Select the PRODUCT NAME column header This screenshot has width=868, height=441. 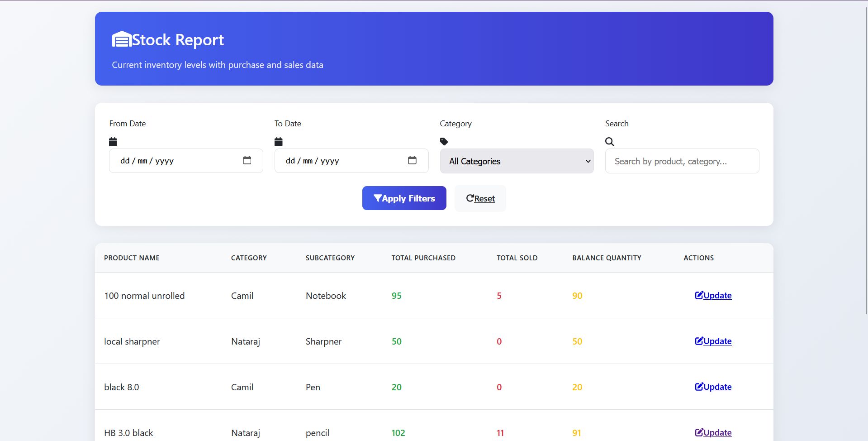point(132,258)
